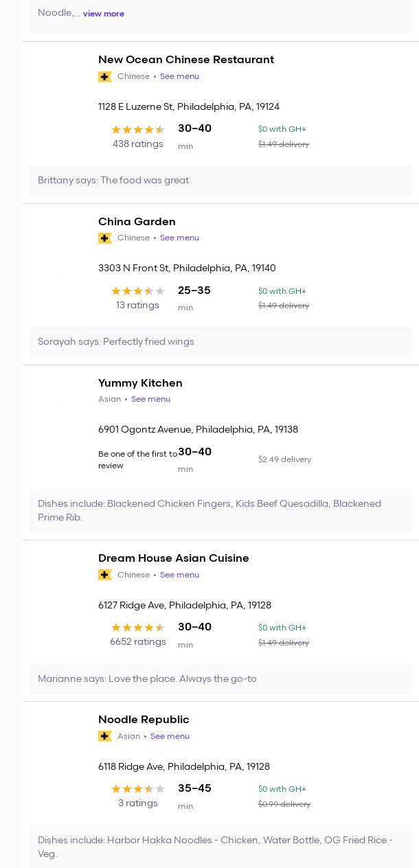Click China Garden star rating
The width and height of the screenshot is (419, 868).
pos(137,291)
